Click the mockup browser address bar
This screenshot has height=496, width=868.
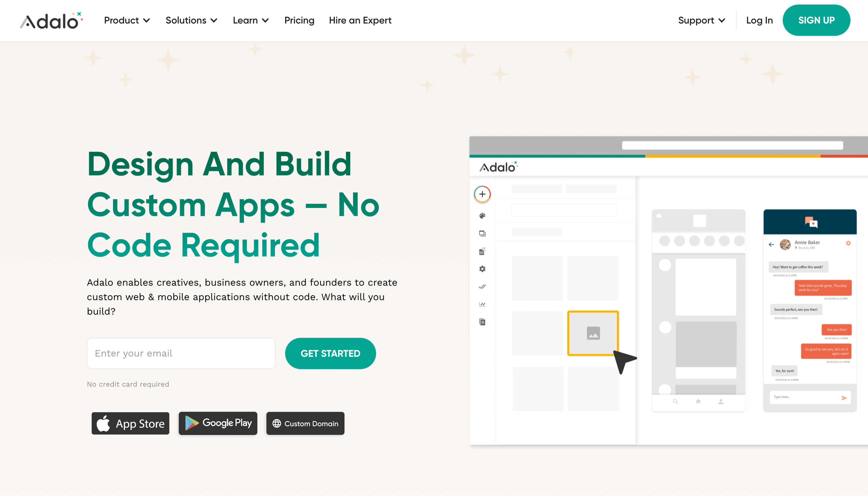click(x=732, y=146)
